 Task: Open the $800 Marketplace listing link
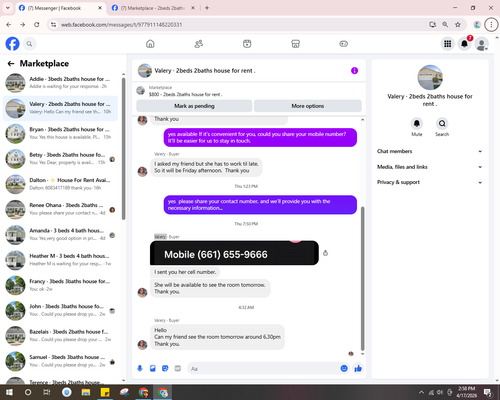(x=185, y=94)
